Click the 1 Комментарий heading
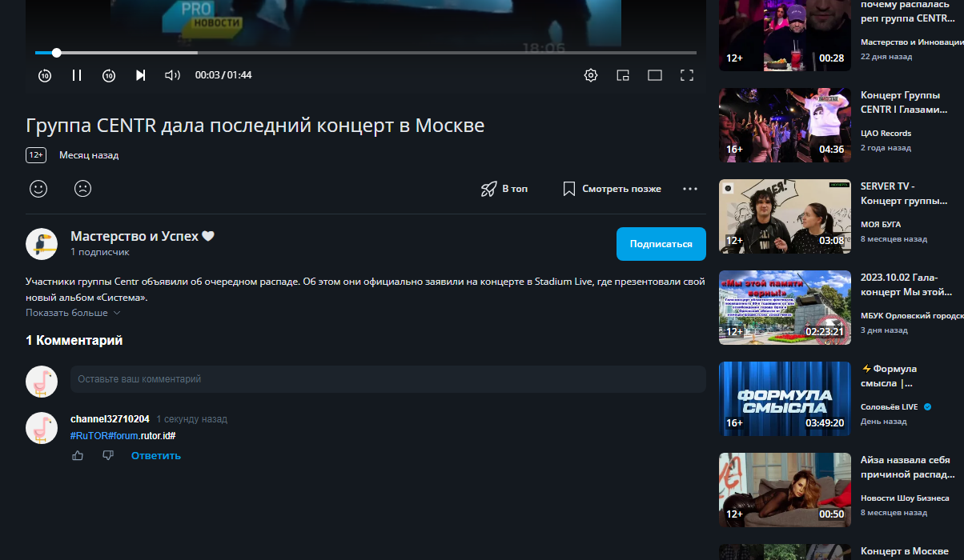964x560 pixels. (74, 341)
